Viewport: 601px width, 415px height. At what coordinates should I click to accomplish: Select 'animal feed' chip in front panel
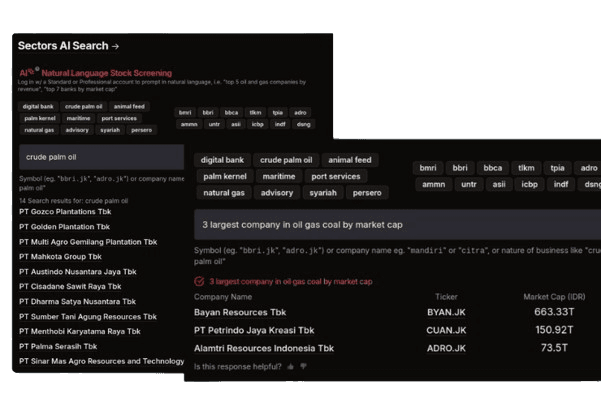(x=350, y=160)
